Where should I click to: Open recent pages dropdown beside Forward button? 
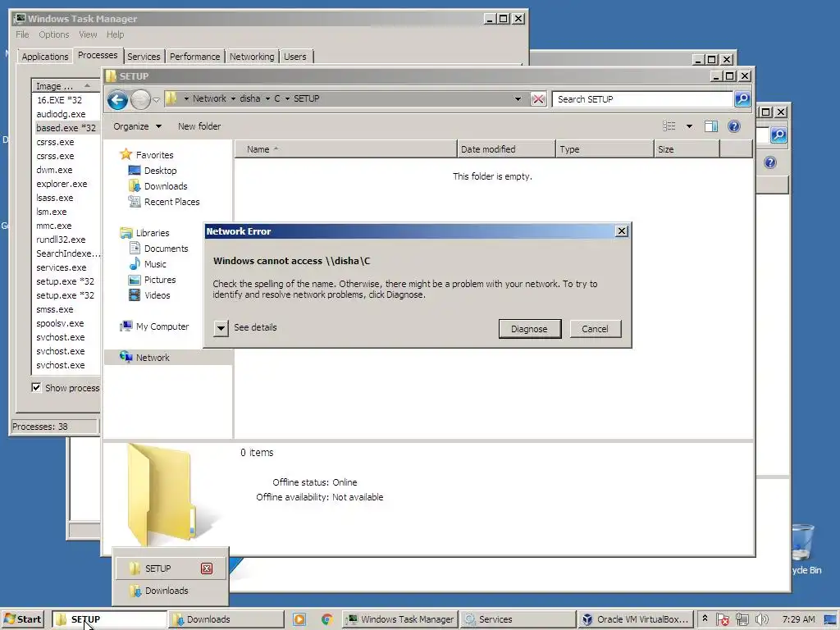pos(157,99)
